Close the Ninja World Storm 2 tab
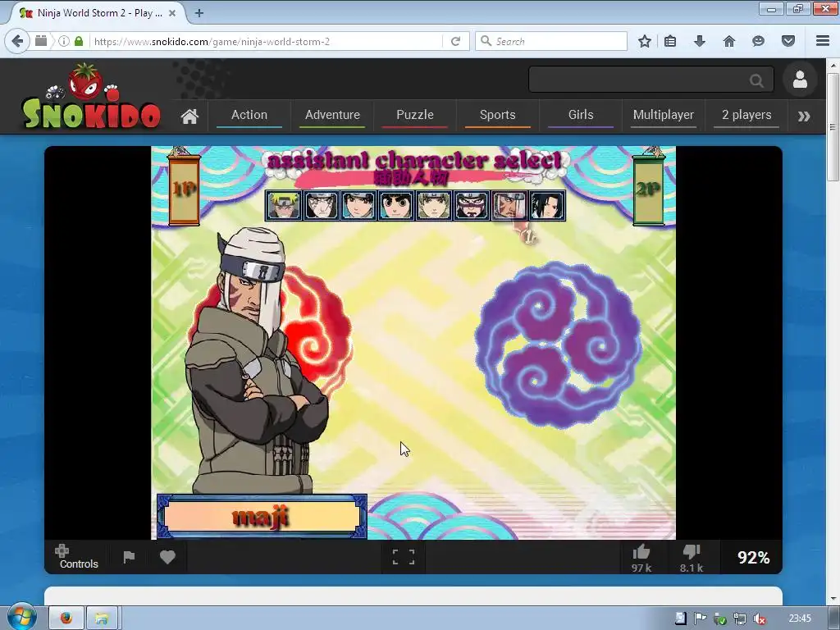Image resolution: width=840 pixels, height=630 pixels. pyautogui.click(x=172, y=13)
